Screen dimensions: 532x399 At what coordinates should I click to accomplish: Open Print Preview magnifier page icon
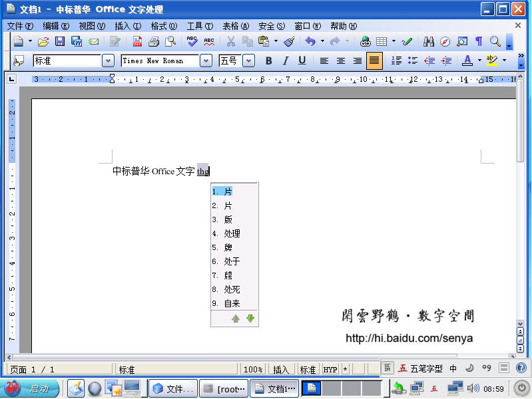point(170,41)
